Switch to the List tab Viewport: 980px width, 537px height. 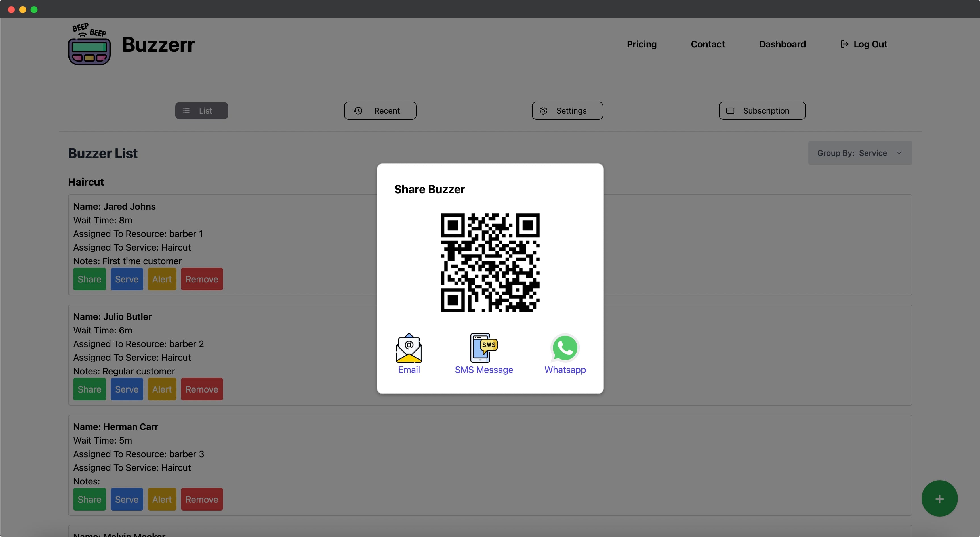tap(201, 111)
